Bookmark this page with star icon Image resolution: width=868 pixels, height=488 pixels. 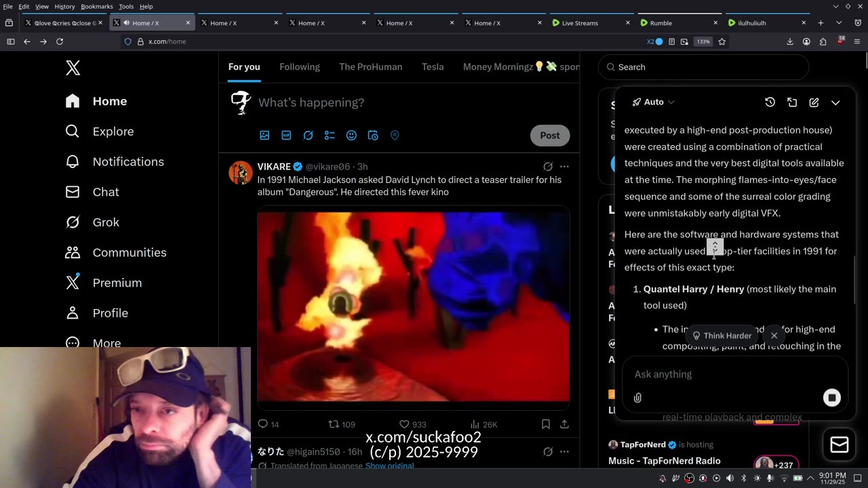click(722, 41)
